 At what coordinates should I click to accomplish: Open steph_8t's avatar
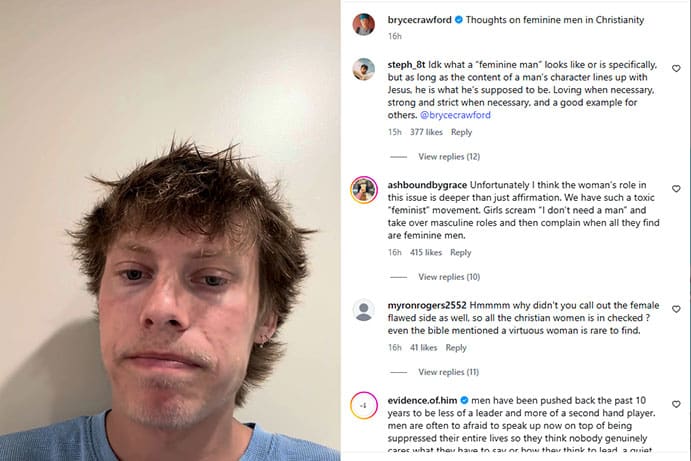pos(364,69)
